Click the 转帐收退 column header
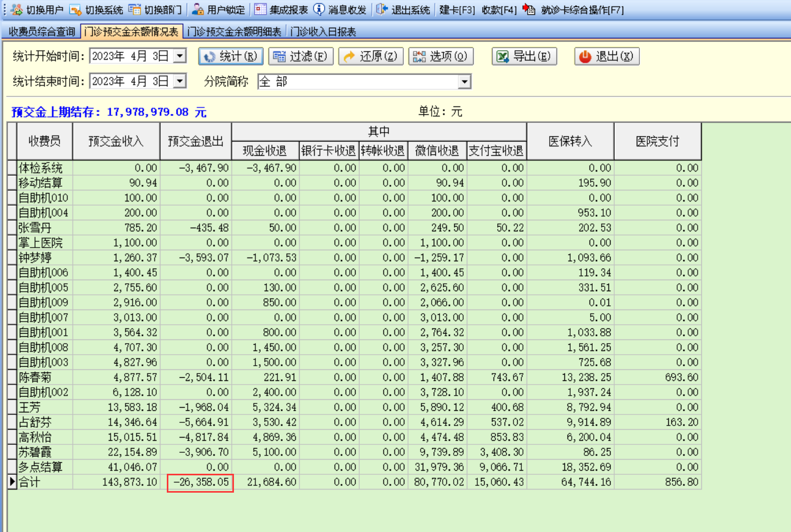The image size is (791, 532). 383,151
